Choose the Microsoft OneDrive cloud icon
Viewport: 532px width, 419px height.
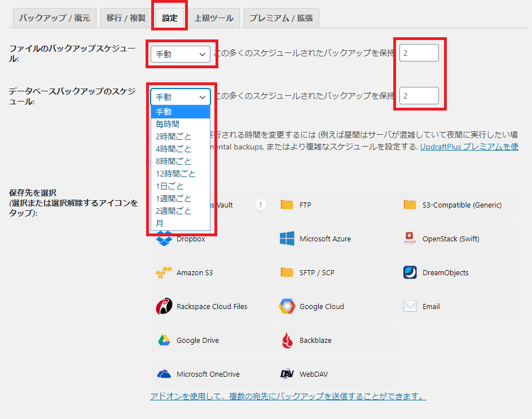(x=164, y=374)
